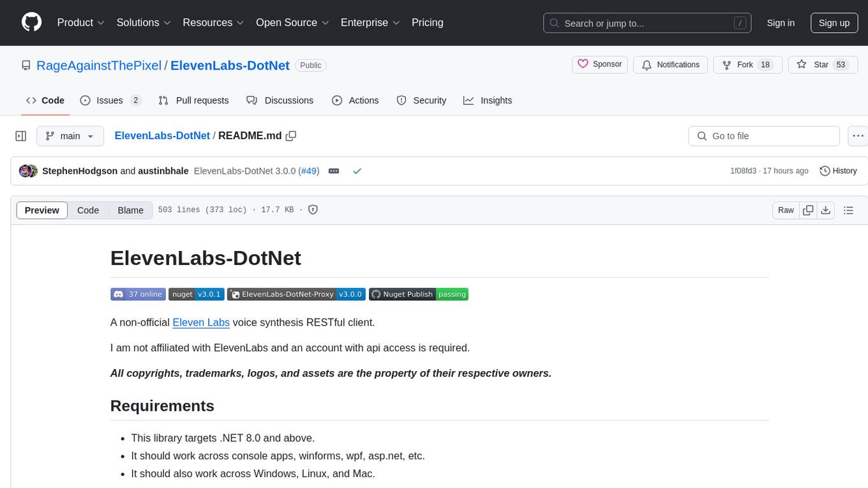Expand the Solutions menu

click(144, 22)
